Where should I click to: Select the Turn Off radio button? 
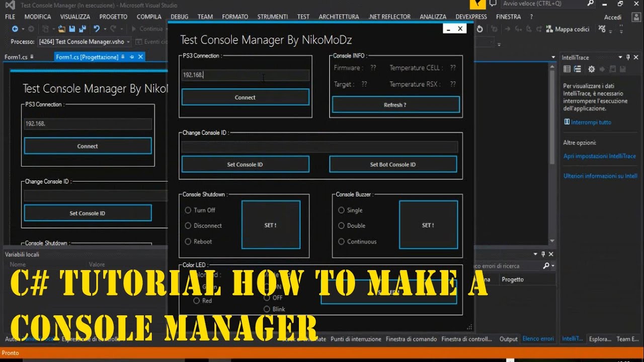pyautogui.click(x=188, y=210)
